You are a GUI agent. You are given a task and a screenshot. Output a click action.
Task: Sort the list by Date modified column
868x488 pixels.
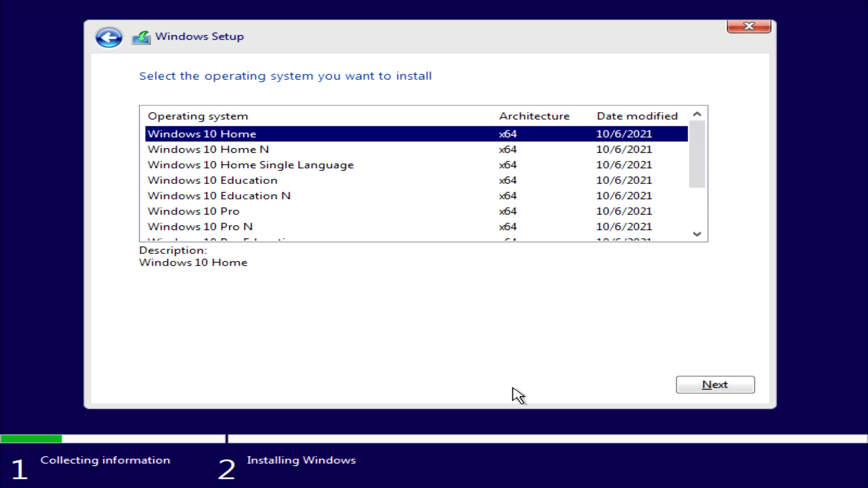(x=637, y=116)
